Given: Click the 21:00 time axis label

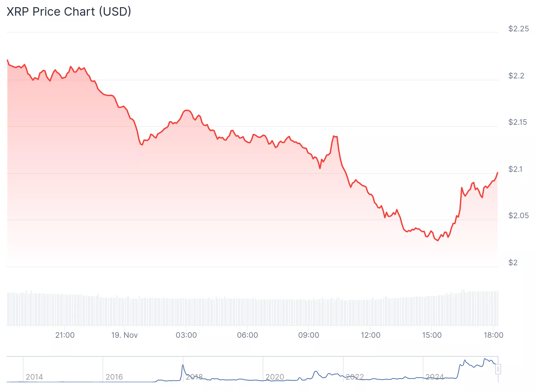Looking at the screenshot, I should [x=65, y=335].
